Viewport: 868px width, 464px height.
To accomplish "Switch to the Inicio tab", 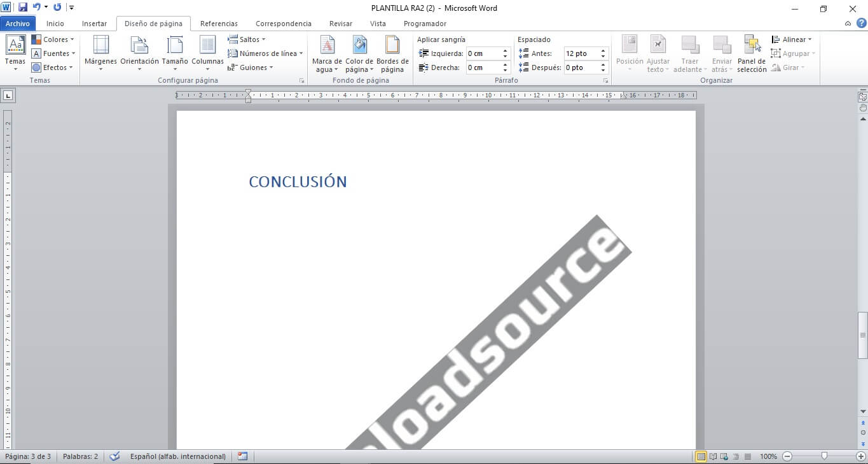I will pos(55,24).
